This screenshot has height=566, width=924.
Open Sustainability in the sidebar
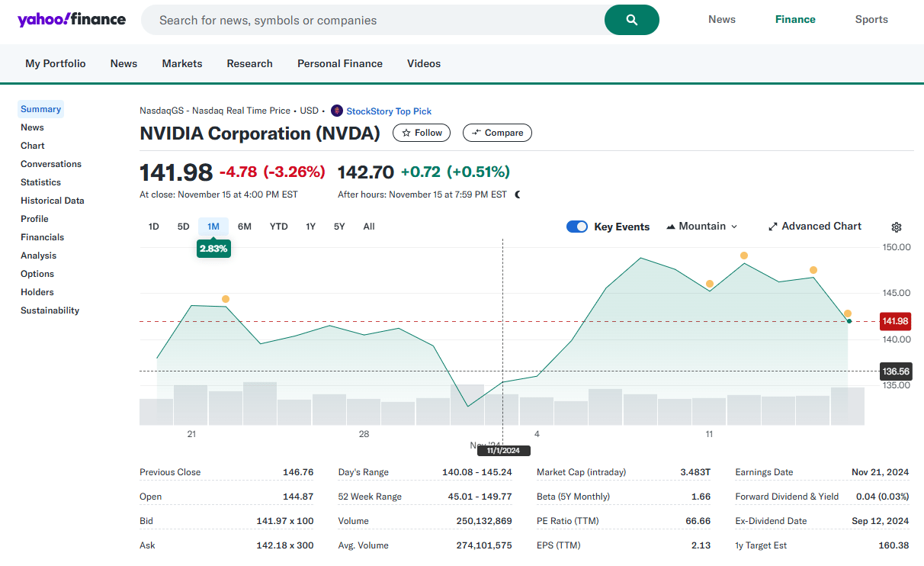(50, 310)
